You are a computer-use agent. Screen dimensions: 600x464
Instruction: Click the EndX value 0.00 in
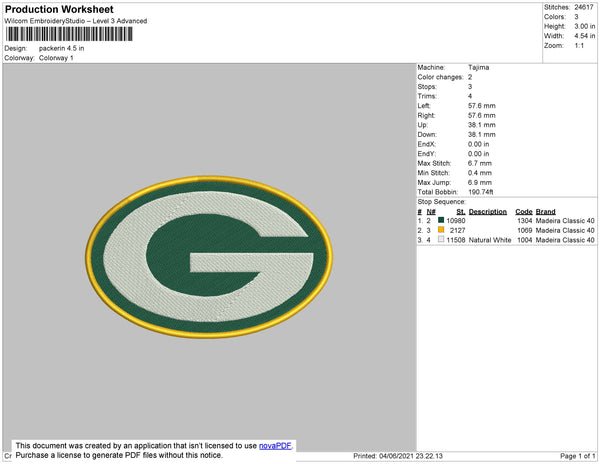pyautogui.click(x=478, y=144)
